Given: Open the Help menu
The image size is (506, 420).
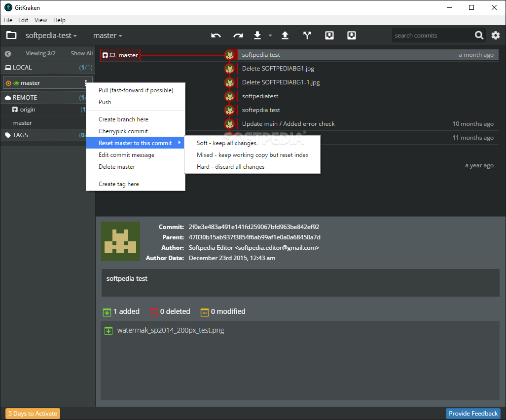Looking at the screenshot, I should pos(59,20).
